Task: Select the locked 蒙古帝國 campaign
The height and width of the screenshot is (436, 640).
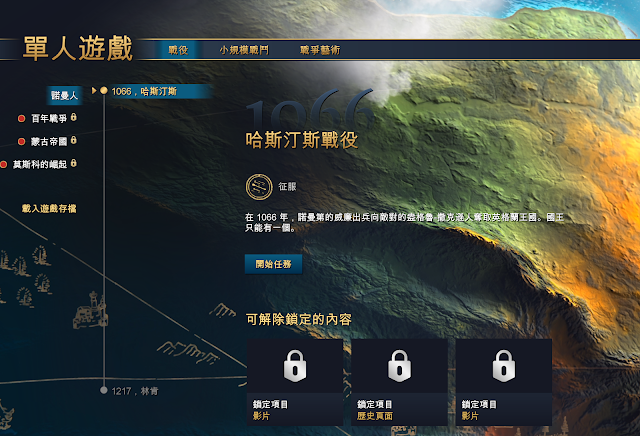Action: pyautogui.click(x=49, y=142)
